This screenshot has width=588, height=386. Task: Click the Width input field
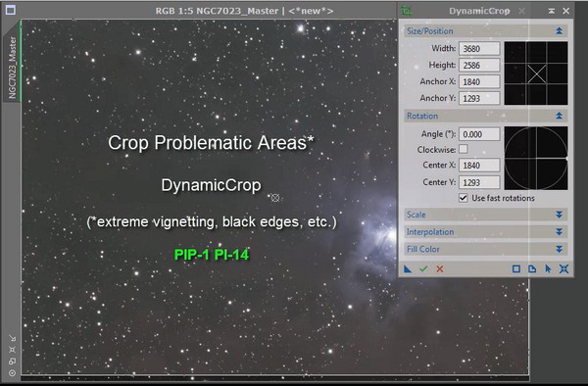point(479,49)
